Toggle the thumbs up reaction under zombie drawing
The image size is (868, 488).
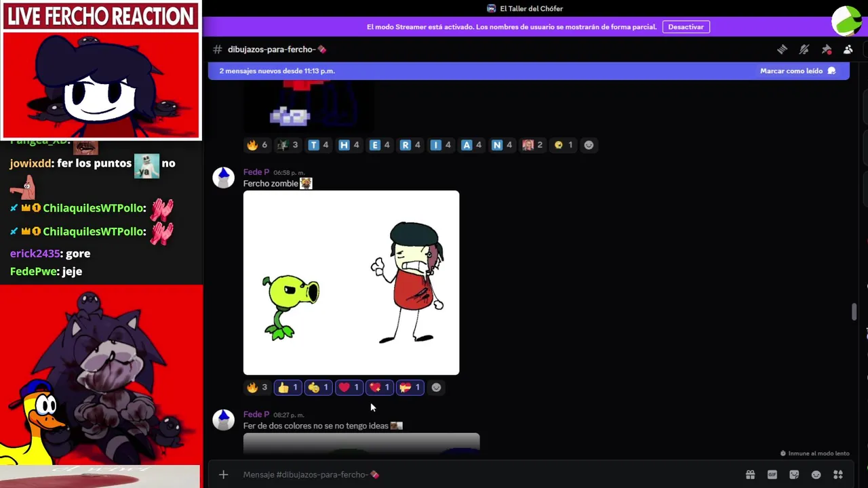coord(288,388)
